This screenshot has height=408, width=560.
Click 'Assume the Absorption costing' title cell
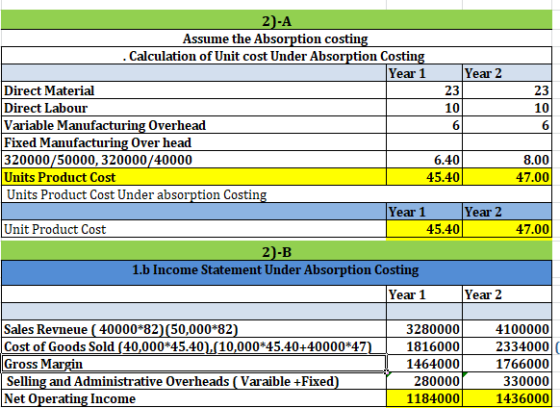click(276, 38)
